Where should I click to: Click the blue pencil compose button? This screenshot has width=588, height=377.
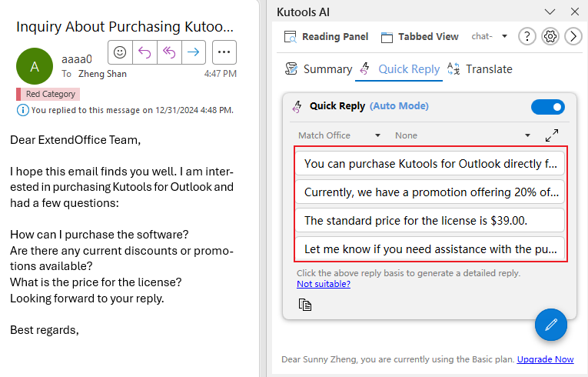click(550, 325)
